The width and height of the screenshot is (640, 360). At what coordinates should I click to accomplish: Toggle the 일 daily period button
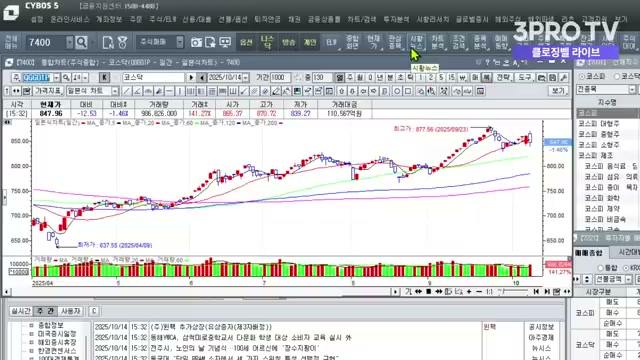pos(340,77)
